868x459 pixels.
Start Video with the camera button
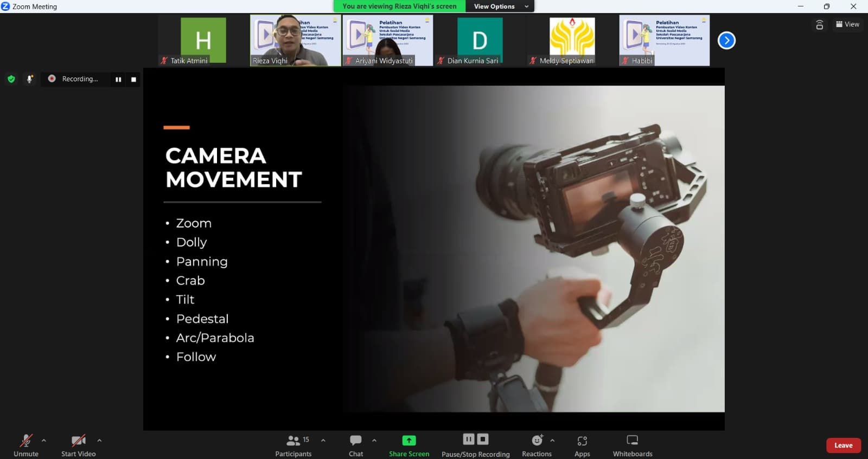[x=78, y=445]
